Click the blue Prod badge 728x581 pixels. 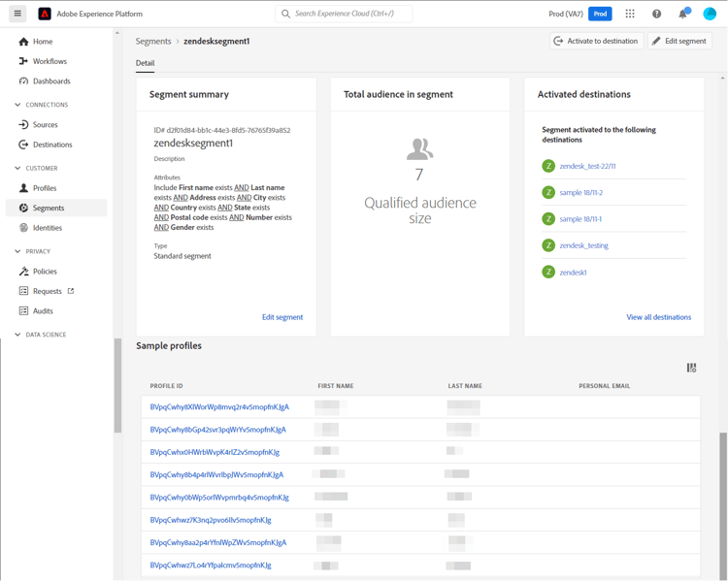[600, 14]
